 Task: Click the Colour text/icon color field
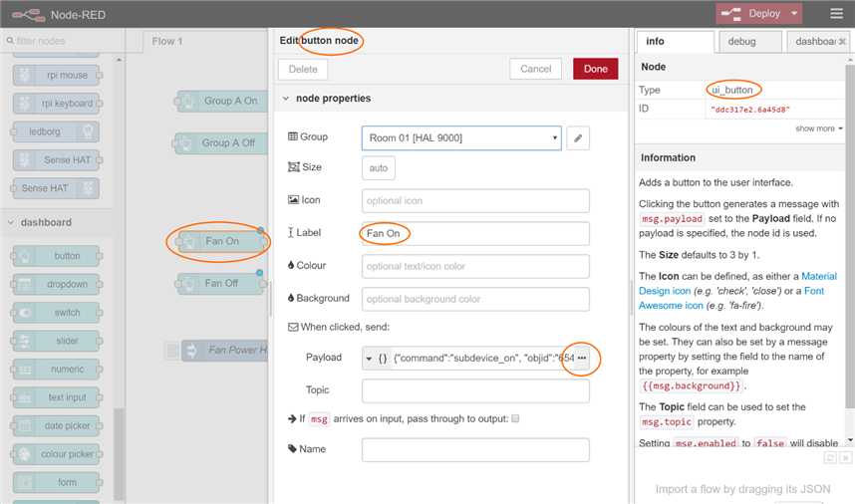tap(475, 266)
